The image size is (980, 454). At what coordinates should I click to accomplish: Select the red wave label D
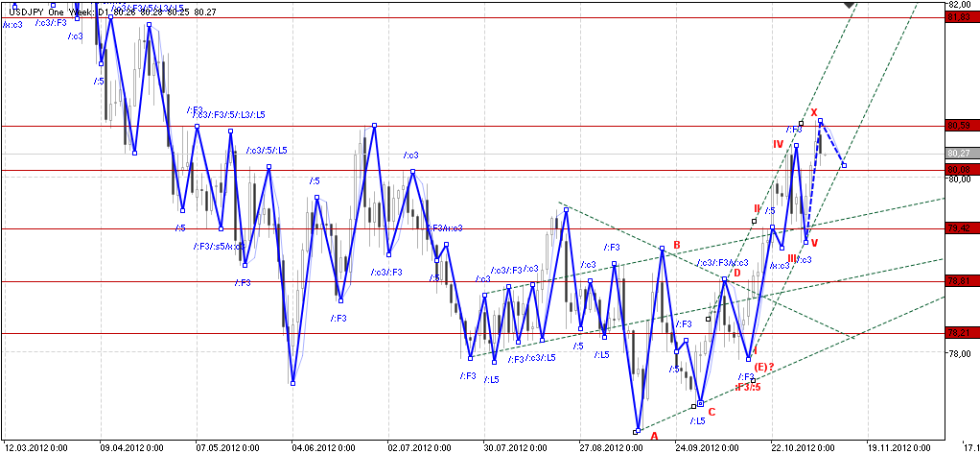(736, 273)
